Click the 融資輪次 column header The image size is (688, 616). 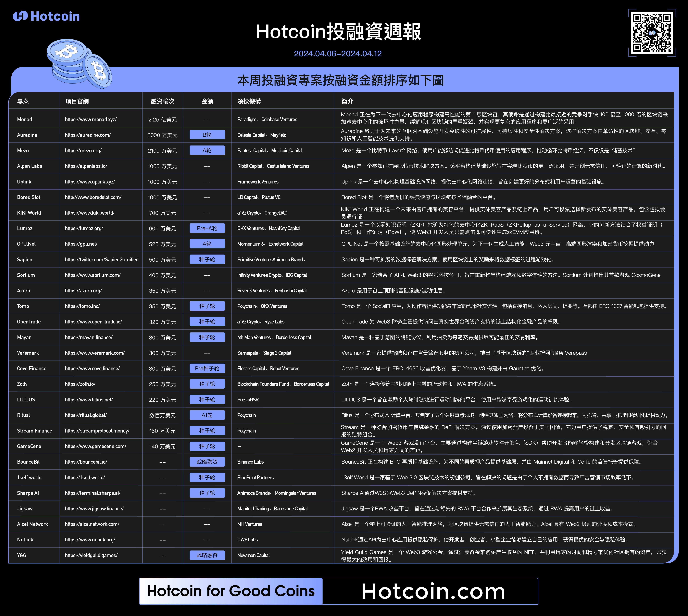click(x=162, y=101)
